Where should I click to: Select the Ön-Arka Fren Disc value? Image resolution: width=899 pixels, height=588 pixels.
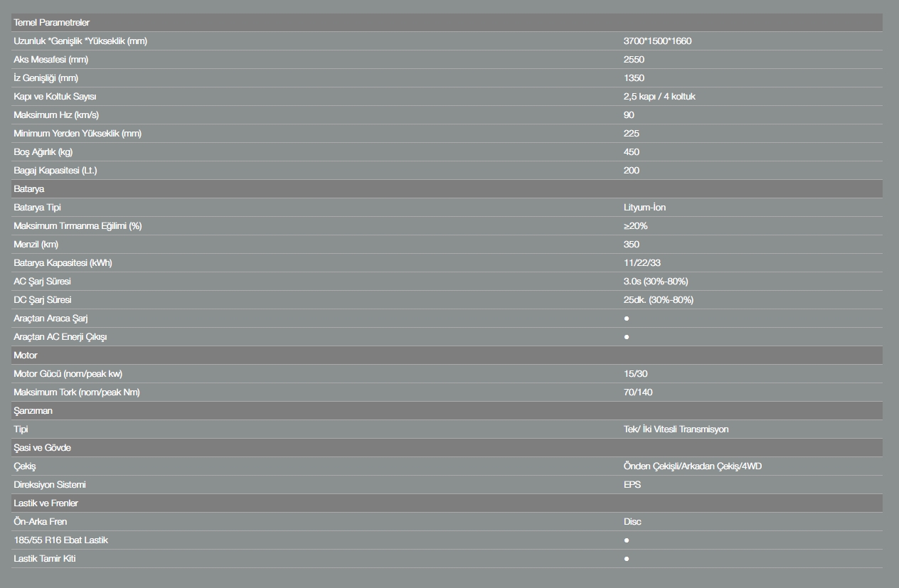pos(632,522)
